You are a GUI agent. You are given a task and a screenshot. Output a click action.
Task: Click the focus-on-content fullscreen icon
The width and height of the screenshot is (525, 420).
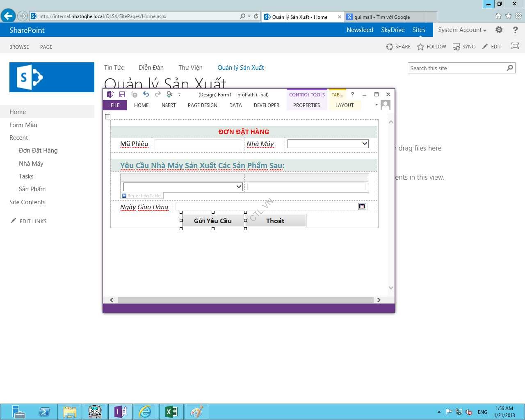pyautogui.click(x=515, y=46)
